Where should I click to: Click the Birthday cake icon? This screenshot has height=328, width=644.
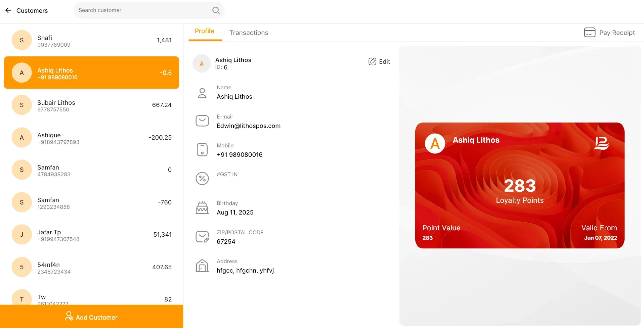click(202, 207)
